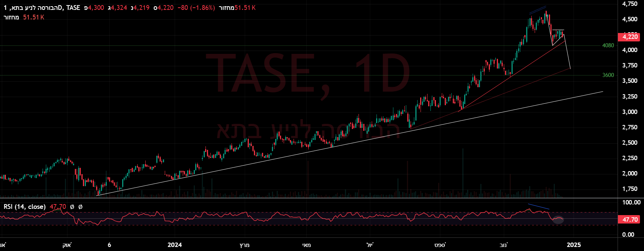Click the 3,250 price axis label
This screenshot has width=644, height=251.
(x=630, y=97)
